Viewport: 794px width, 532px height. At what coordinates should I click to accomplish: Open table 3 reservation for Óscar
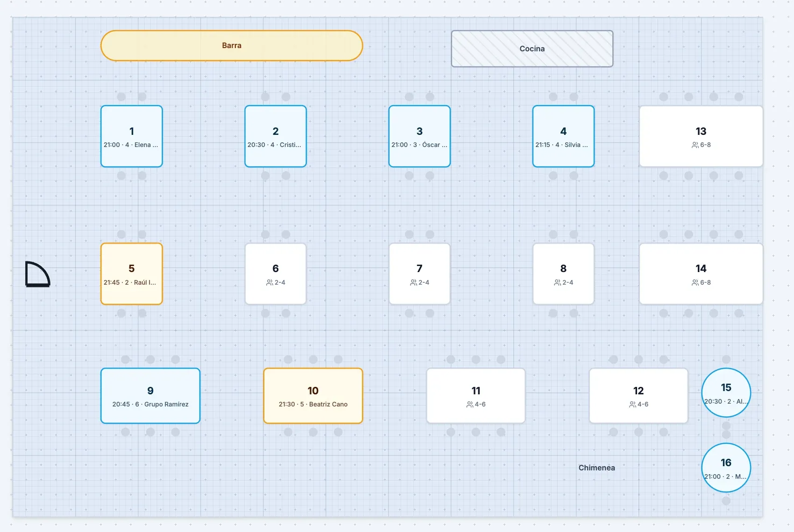click(x=419, y=136)
